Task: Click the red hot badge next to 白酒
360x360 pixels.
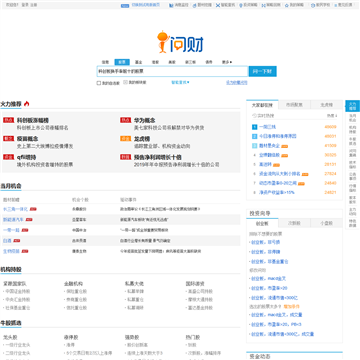Action: (x=16, y=241)
